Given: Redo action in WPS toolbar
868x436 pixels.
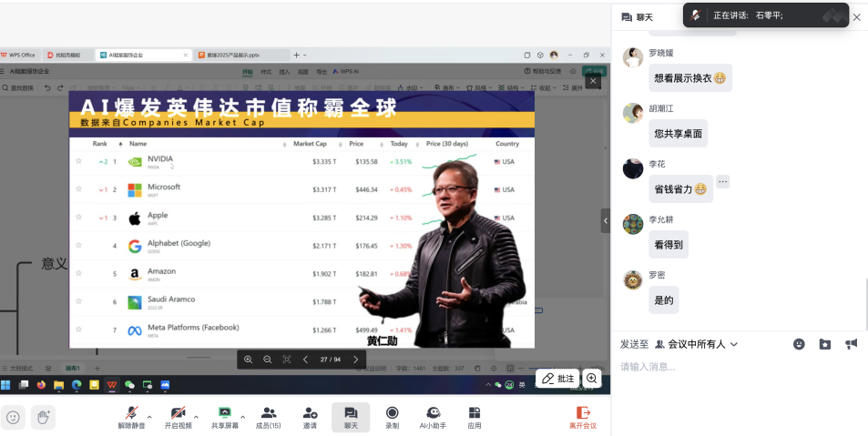Looking at the screenshot, I should point(60,88).
